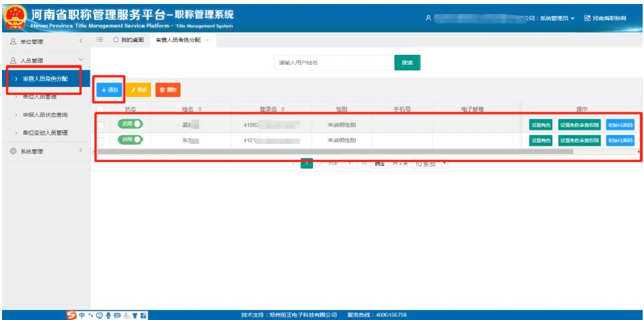Open the Sogou soft keyboard icon
This screenshot has height=320, width=644.
click(116, 315)
